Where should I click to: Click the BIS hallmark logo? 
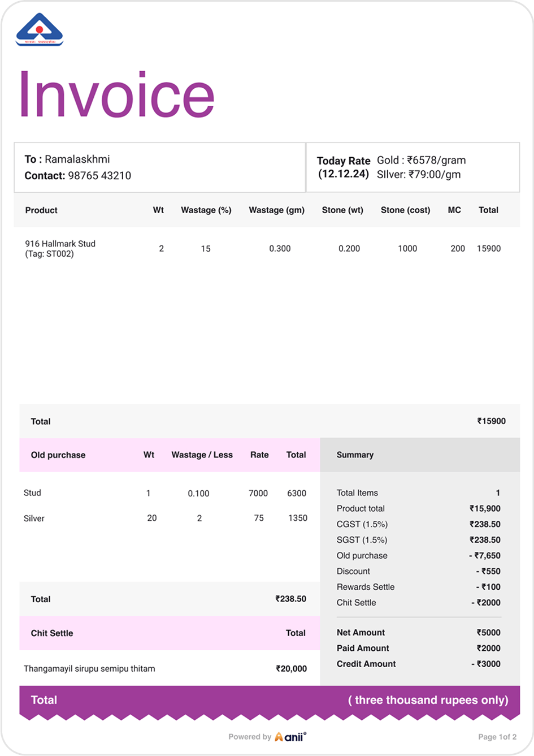[40, 31]
